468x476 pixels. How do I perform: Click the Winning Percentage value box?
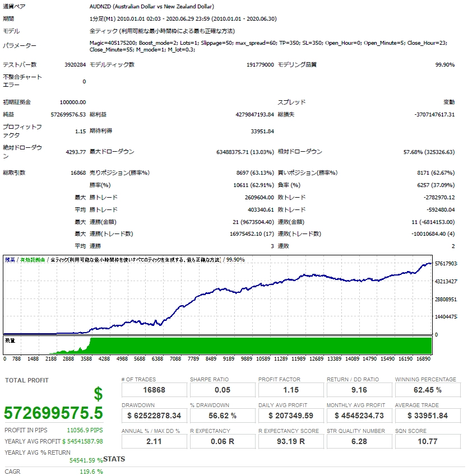pos(428,390)
